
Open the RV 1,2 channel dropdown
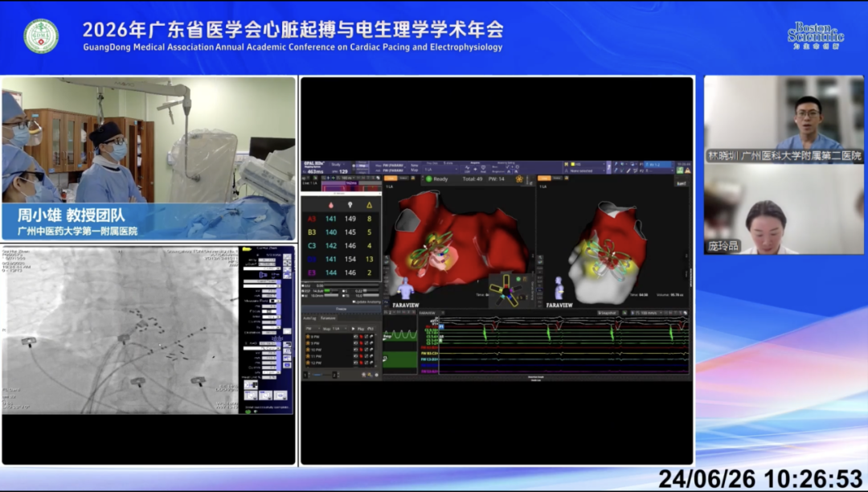coord(657,164)
